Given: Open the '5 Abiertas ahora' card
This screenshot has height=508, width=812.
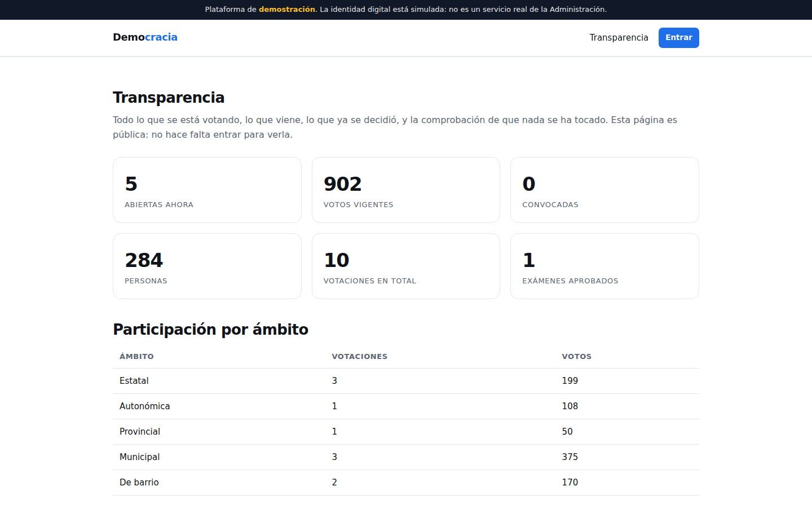Looking at the screenshot, I should 207,190.
